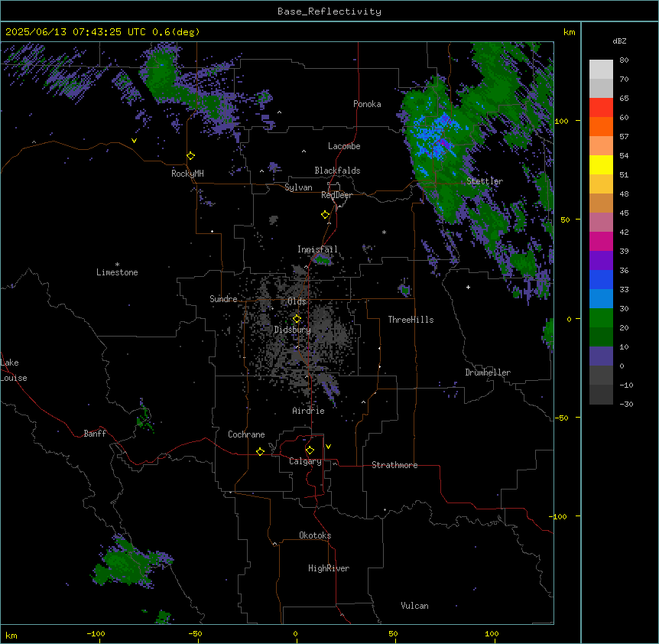This screenshot has width=659, height=644.
Task: Click the Didsbury town label
Action: click(x=293, y=330)
